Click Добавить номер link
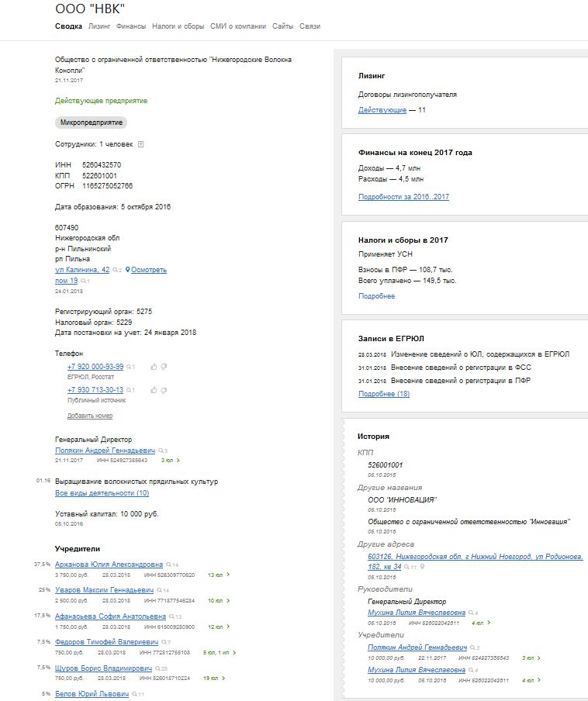The width and height of the screenshot is (588, 701). click(x=90, y=416)
